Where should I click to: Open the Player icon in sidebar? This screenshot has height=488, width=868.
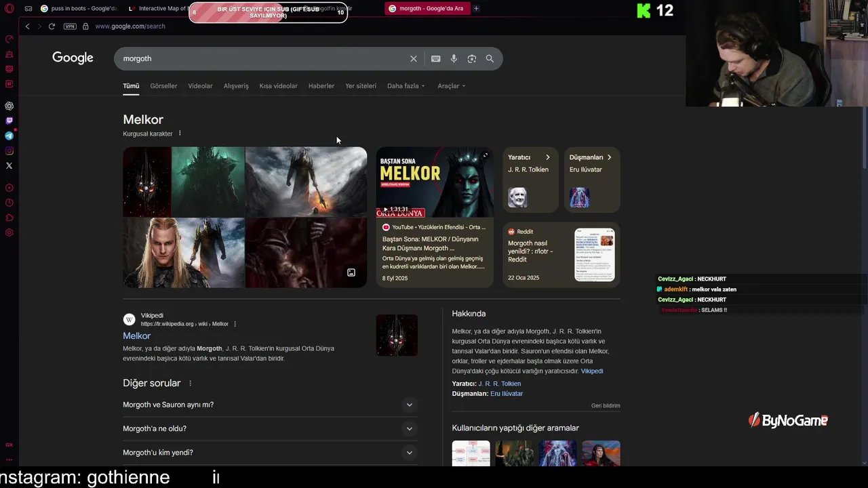[x=9, y=188]
